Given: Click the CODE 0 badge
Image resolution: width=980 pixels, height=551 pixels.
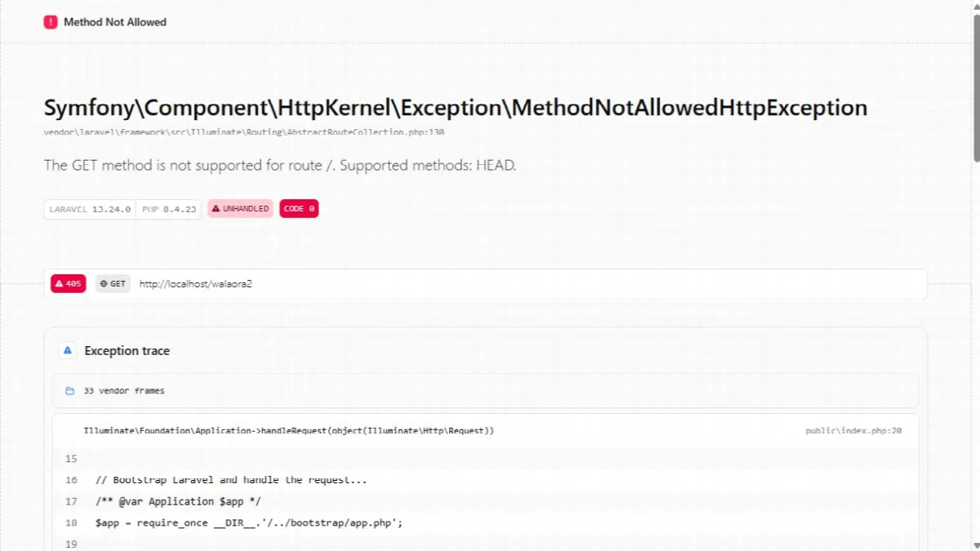Looking at the screenshot, I should tap(299, 209).
